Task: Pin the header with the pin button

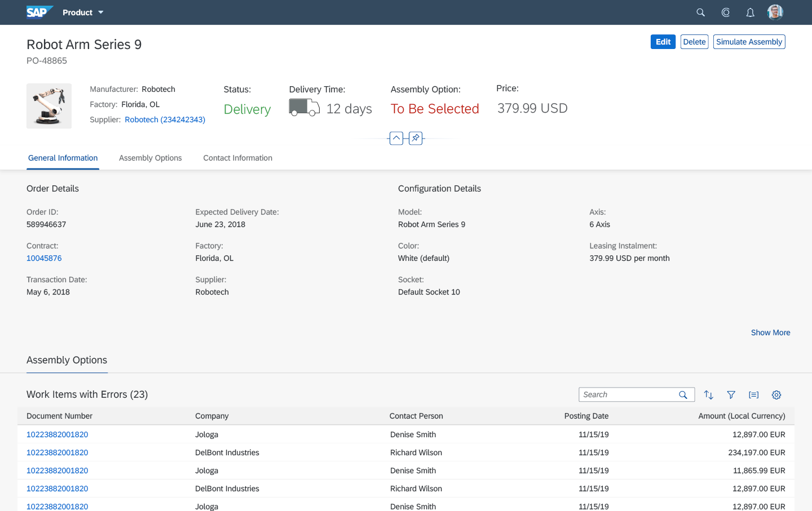Action: (416, 138)
